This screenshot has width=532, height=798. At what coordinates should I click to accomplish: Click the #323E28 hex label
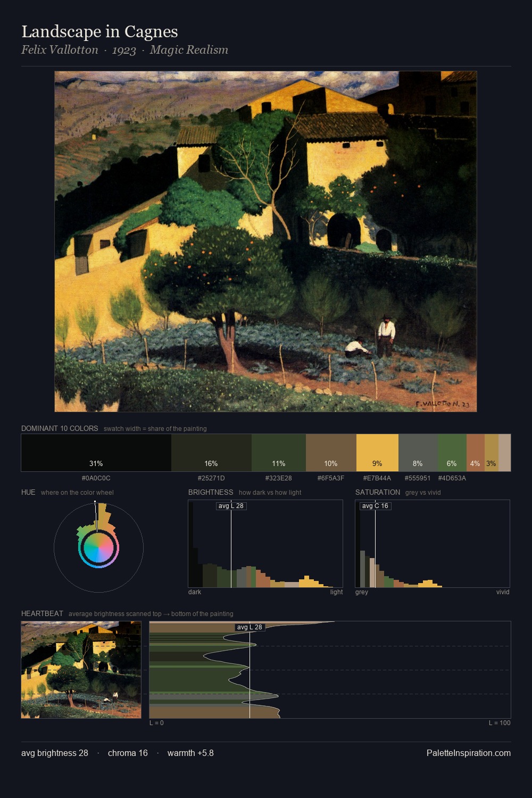coord(279,478)
